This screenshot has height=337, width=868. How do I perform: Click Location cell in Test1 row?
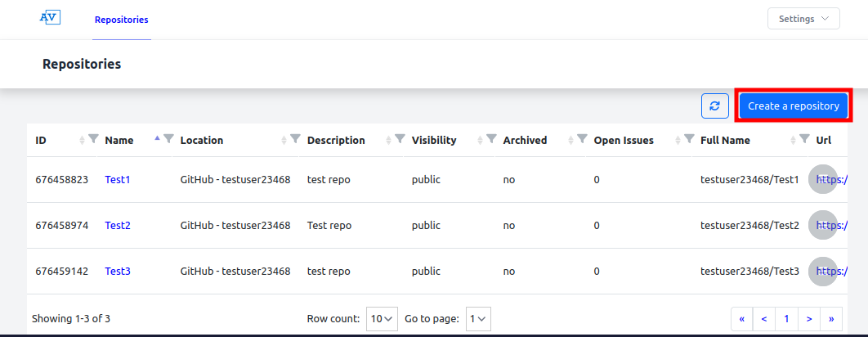[235, 180]
